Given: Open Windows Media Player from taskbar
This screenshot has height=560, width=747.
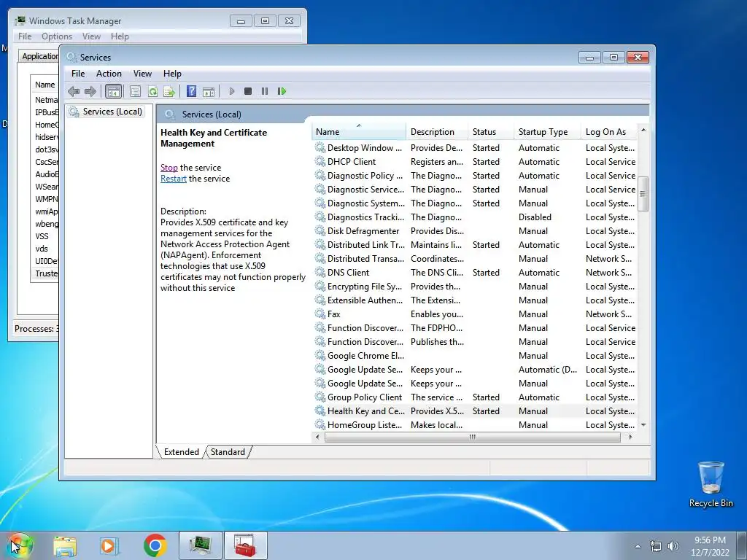Looking at the screenshot, I should pyautogui.click(x=109, y=545).
